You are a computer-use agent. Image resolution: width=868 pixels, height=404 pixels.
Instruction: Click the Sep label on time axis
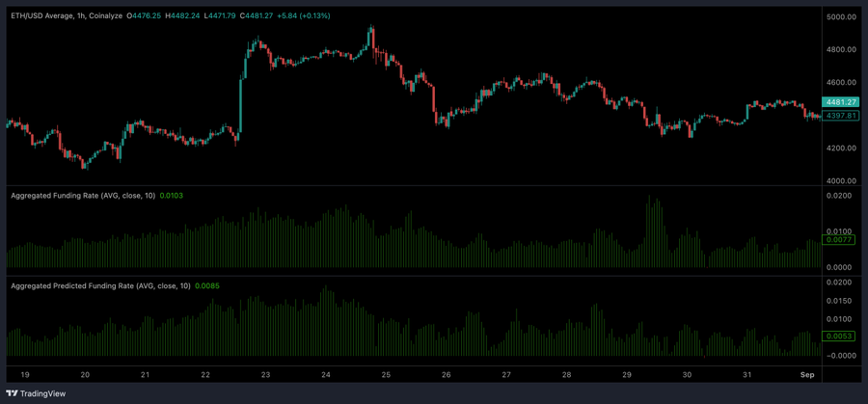click(x=807, y=374)
